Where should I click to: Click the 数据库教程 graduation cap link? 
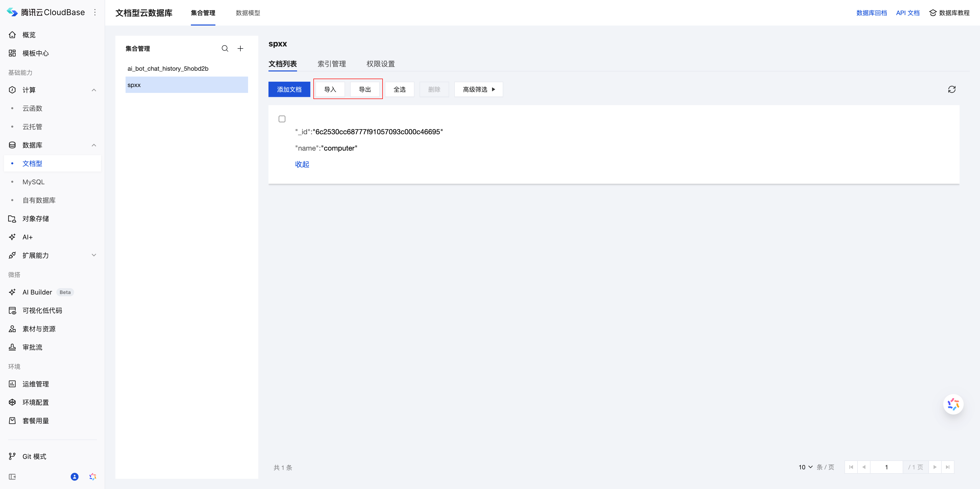949,13
